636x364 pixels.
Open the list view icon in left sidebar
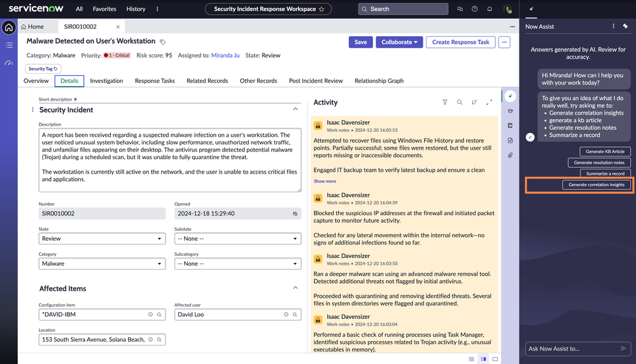[x=8, y=45]
